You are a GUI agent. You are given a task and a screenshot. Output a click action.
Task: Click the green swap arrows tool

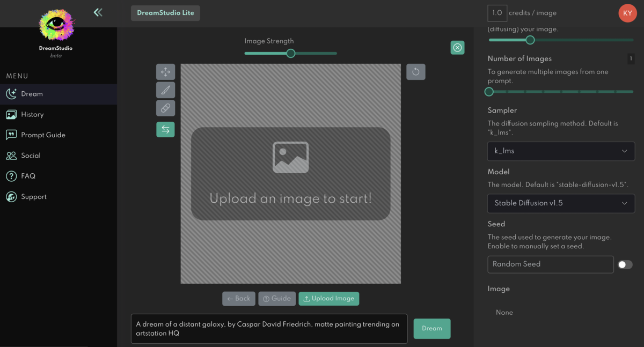(165, 129)
